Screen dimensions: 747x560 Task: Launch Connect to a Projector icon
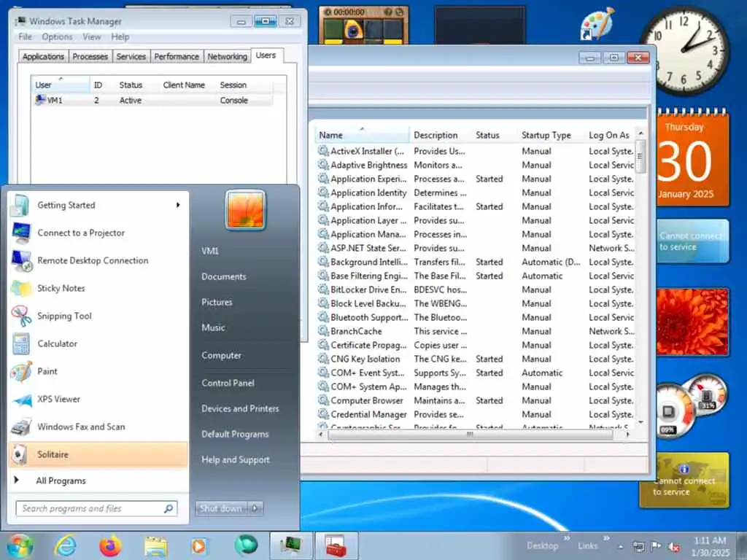[x=21, y=233]
